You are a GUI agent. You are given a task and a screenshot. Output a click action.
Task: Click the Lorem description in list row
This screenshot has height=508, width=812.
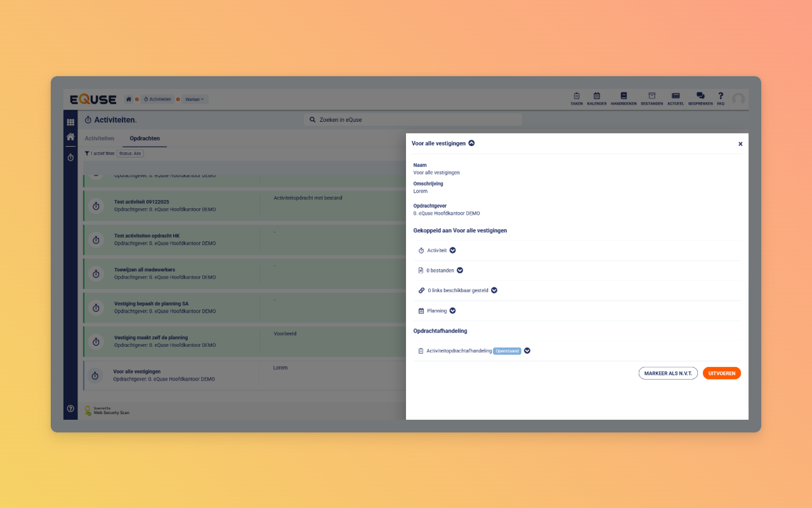(280, 368)
